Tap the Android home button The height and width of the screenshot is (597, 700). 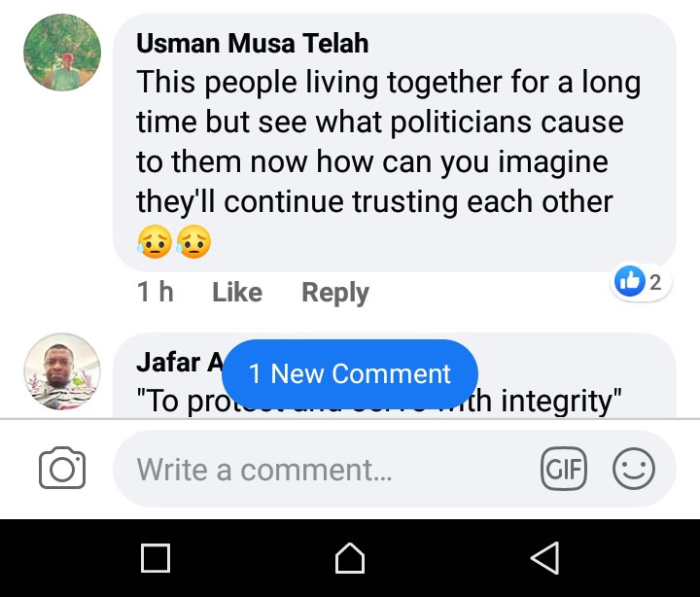(350, 558)
